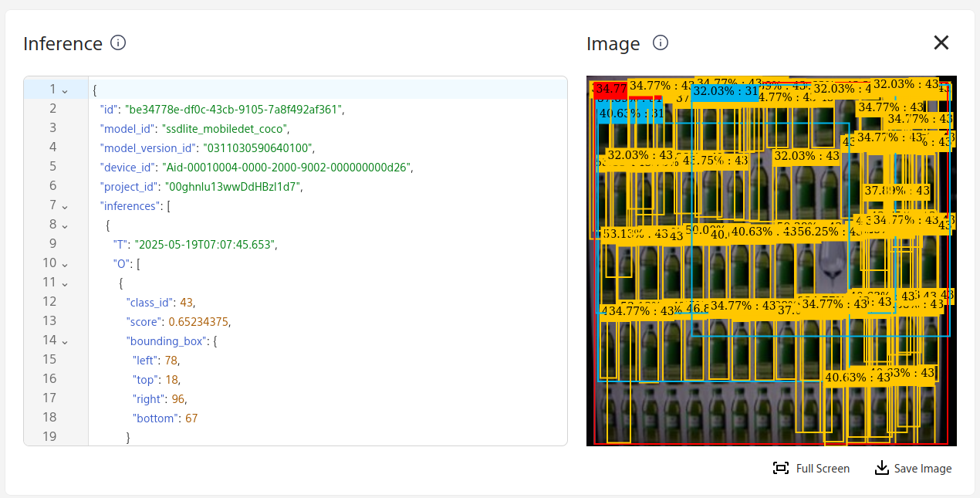
Task: Click the Full Screen icon
Action: click(781, 469)
